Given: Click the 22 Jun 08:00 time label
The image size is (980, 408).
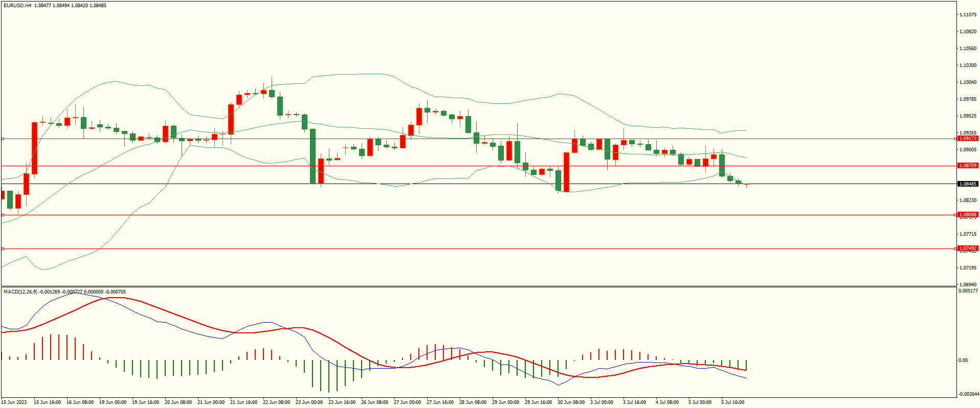Looking at the screenshot, I should pos(276,402).
